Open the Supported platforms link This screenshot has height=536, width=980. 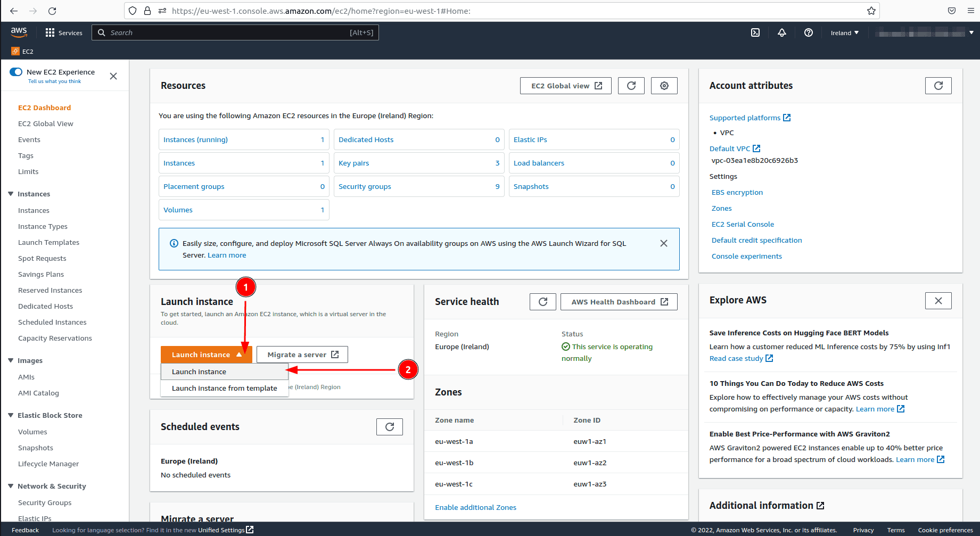coord(750,118)
